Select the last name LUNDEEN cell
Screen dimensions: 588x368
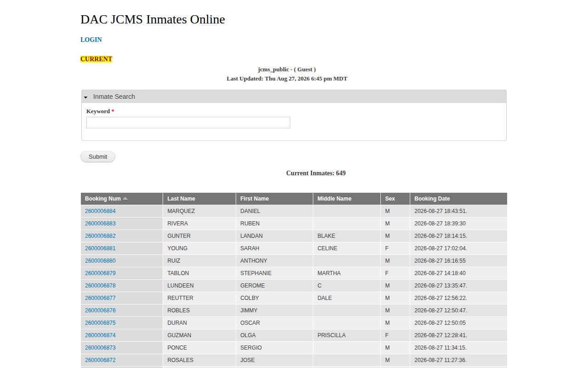click(x=199, y=286)
